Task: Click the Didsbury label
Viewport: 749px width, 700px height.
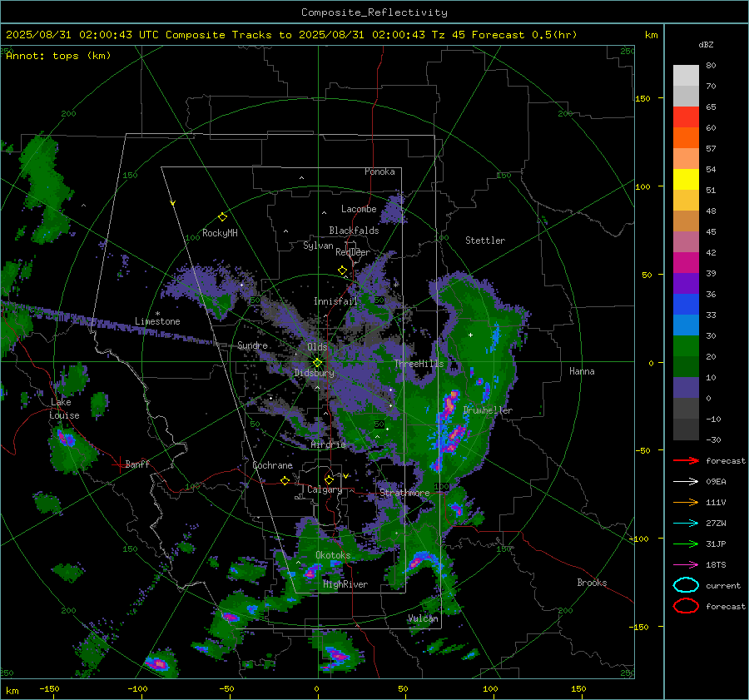Action: [x=314, y=373]
